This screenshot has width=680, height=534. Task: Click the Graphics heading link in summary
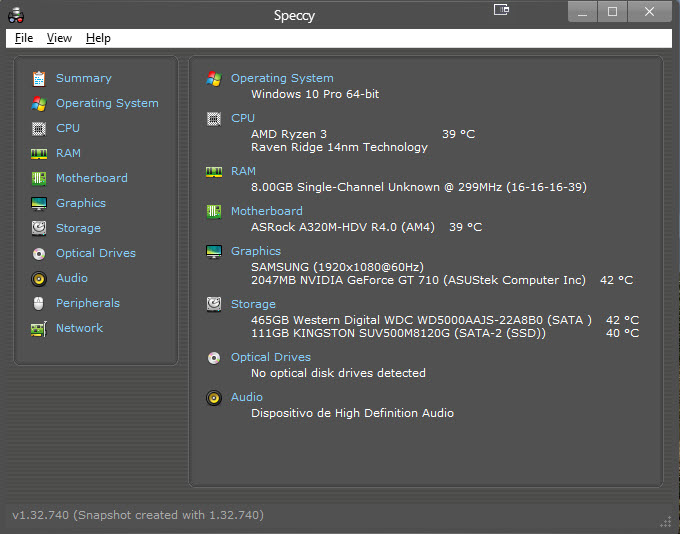point(256,251)
